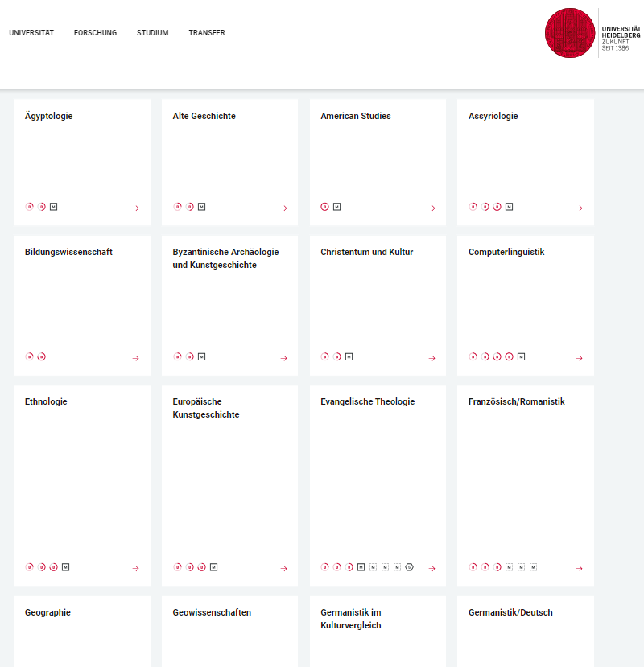Click the arrow on the Französisch/Romanistik card
Image resolution: width=644 pixels, height=667 pixels.
tap(579, 568)
